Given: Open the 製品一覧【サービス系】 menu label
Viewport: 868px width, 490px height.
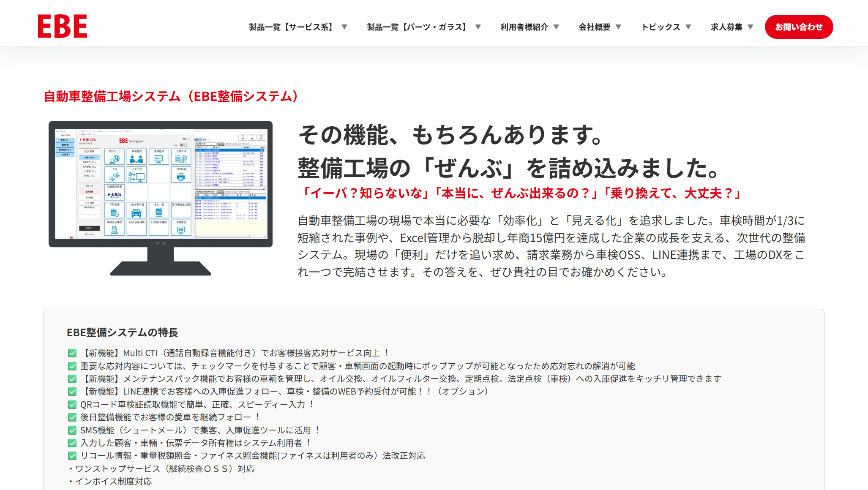Looking at the screenshot, I should coord(292,27).
